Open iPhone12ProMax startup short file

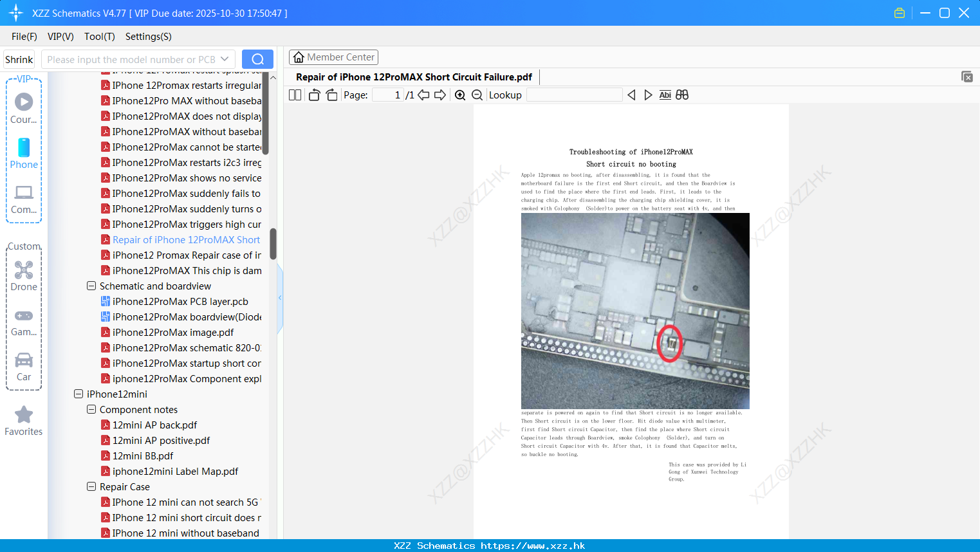coord(187,363)
